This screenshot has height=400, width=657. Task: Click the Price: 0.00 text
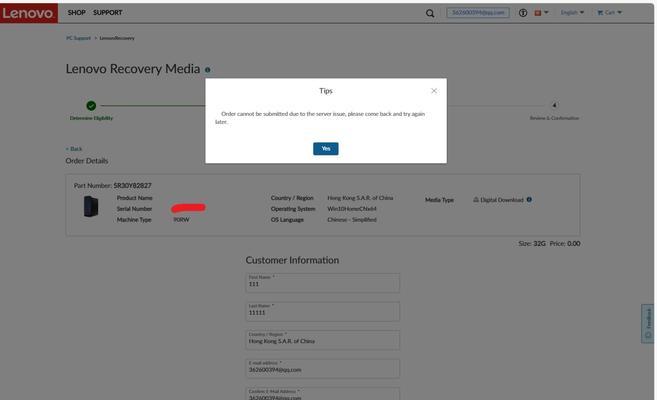(x=565, y=243)
